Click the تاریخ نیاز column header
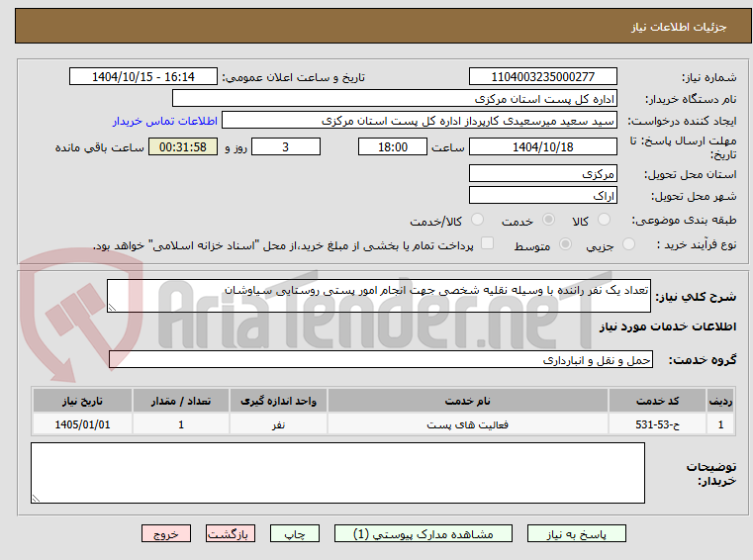Screen dimensions: 753x560 (82, 401)
